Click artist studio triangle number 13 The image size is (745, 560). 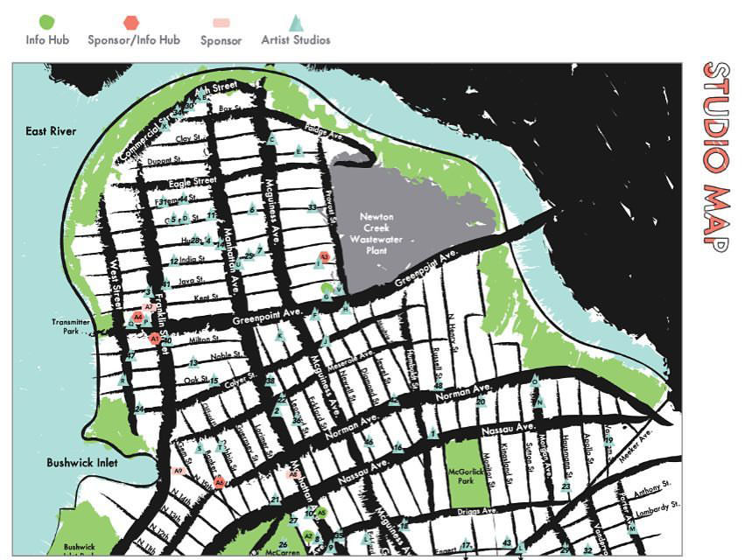click(x=193, y=362)
